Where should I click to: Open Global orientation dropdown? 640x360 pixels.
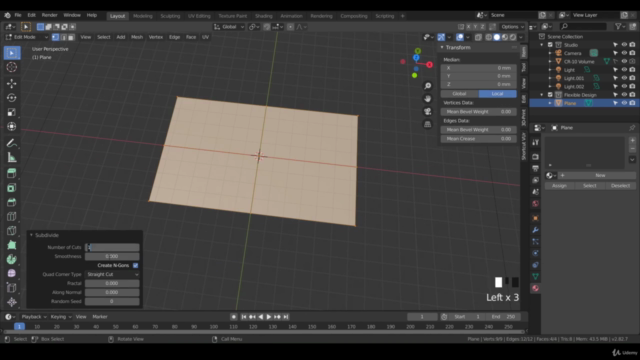click(x=229, y=27)
